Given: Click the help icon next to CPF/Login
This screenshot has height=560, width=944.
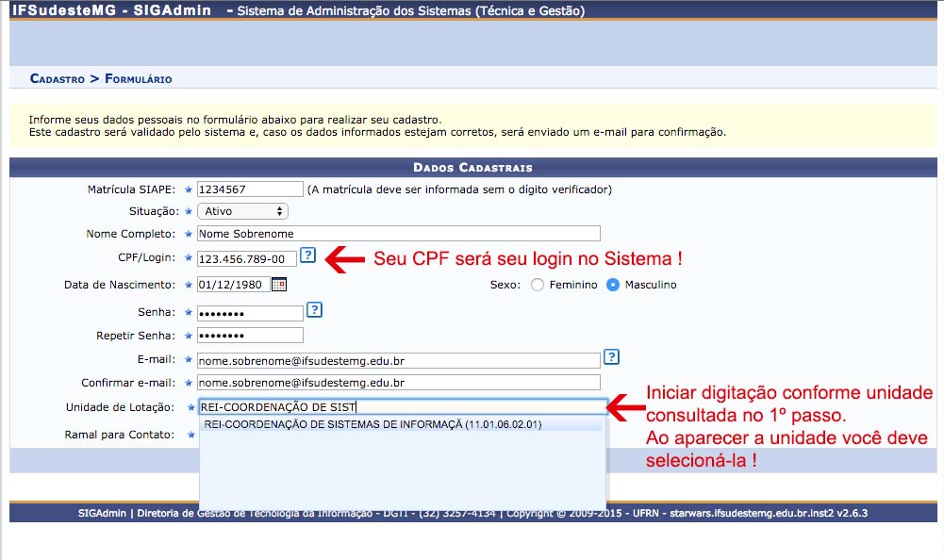Looking at the screenshot, I should tap(307, 255).
